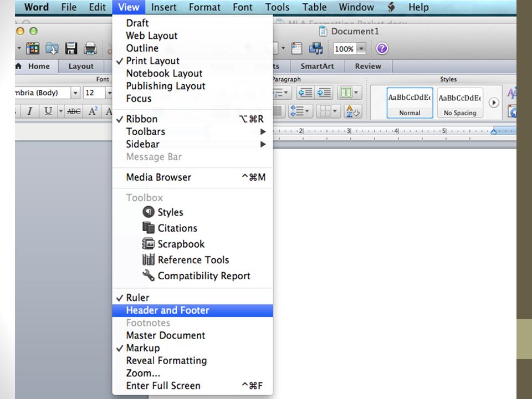The height and width of the screenshot is (399, 532).
Task: Click the Decrease Indent icon
Action: 305,93
